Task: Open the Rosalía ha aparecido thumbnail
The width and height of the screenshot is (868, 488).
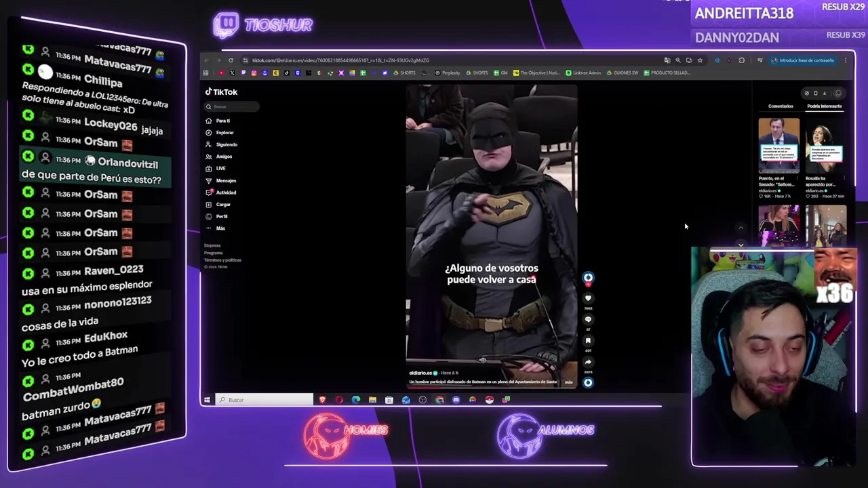Action: (826, 146)
